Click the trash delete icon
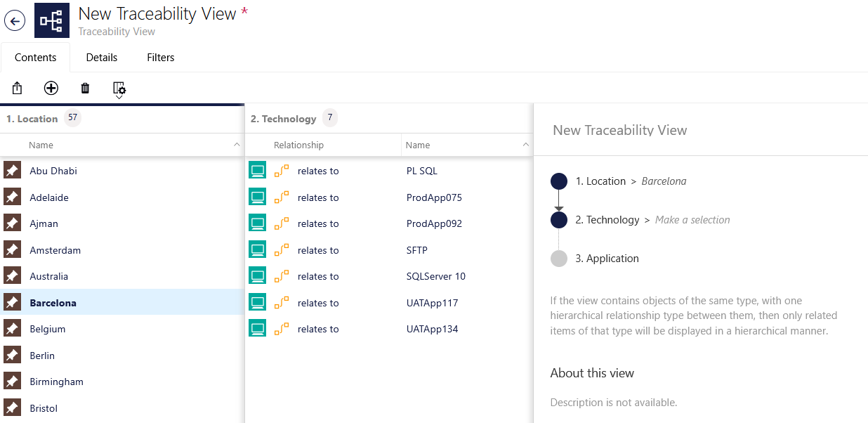This screenshot has height=423, width=868. click(85, 88)
